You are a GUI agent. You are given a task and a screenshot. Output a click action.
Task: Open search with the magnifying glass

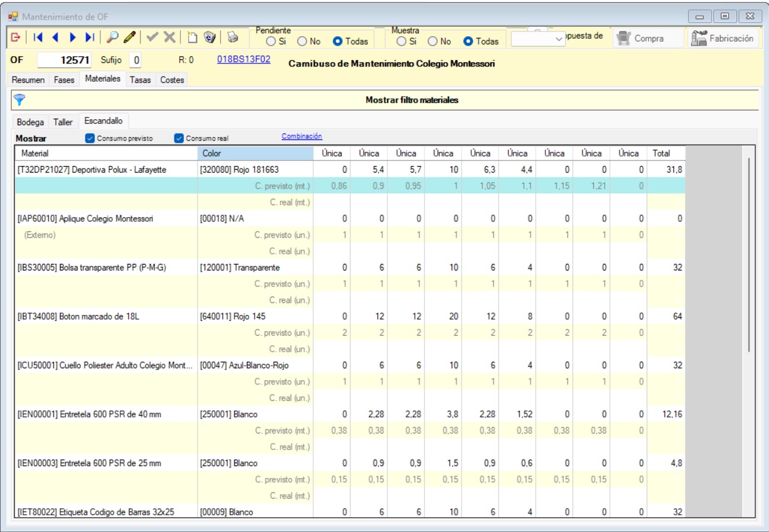pos(112,38)
